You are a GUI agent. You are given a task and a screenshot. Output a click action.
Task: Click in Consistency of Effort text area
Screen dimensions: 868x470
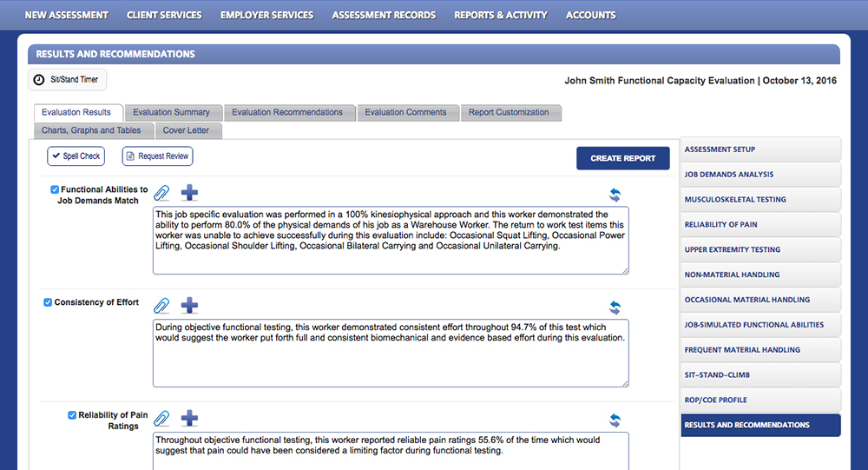click(391, 353)
